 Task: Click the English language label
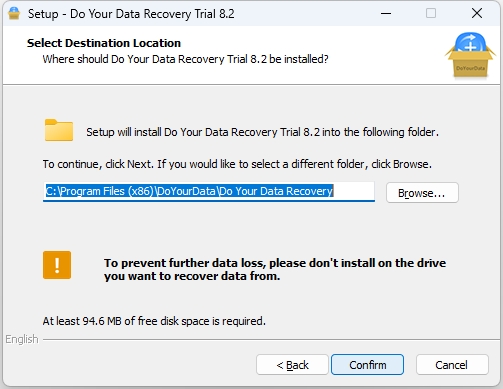(22, 339)
